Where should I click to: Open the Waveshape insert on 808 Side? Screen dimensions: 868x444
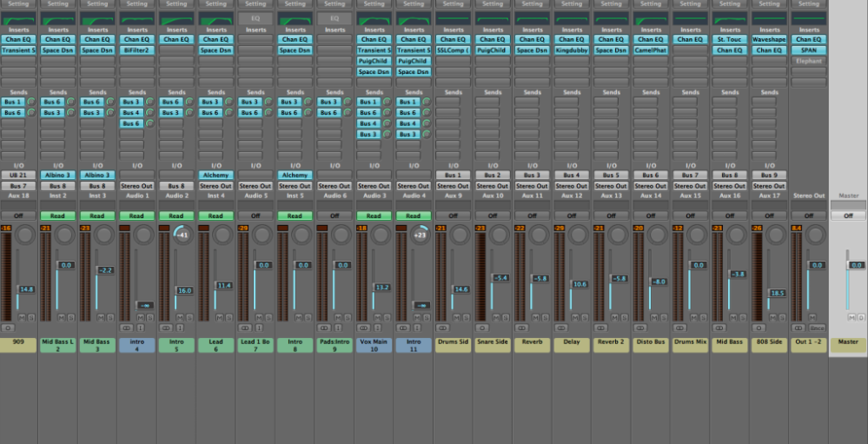click(x=770, y=39)
